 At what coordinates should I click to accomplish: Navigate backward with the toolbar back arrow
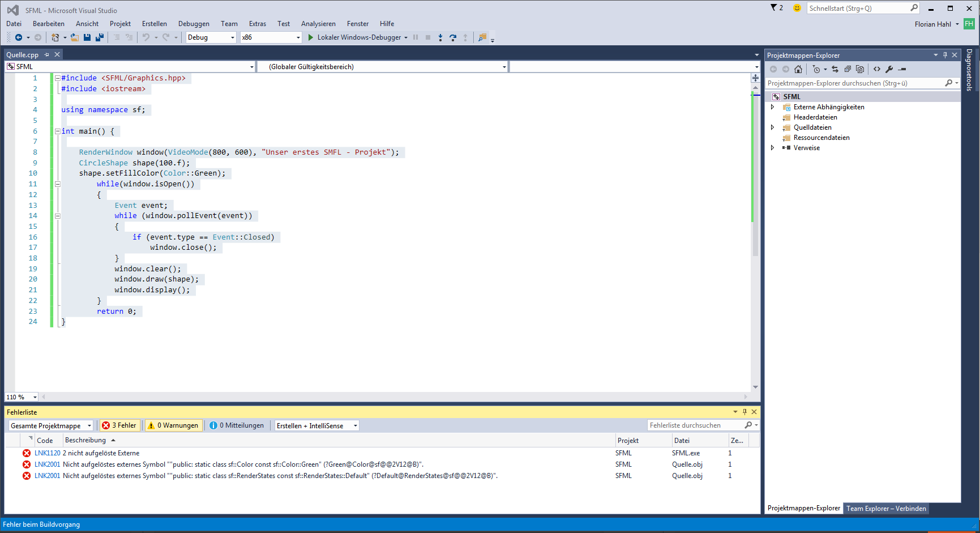coord(19,37)
